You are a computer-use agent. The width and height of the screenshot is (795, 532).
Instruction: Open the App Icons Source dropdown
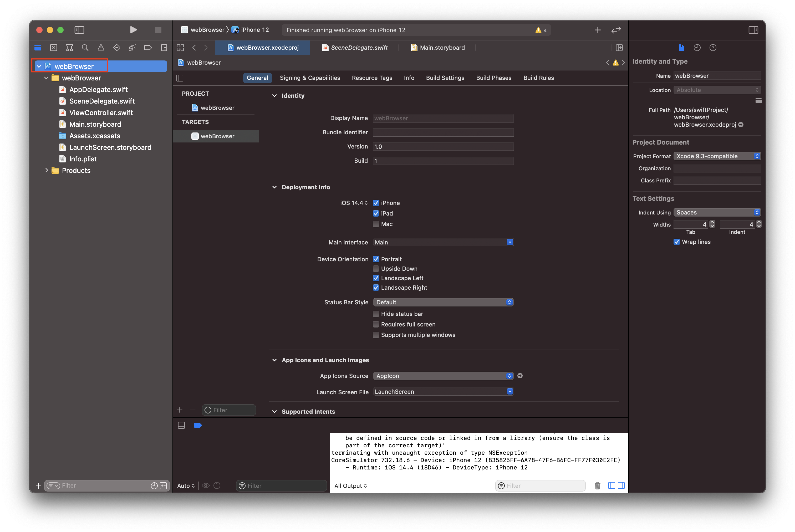(443, 376)
